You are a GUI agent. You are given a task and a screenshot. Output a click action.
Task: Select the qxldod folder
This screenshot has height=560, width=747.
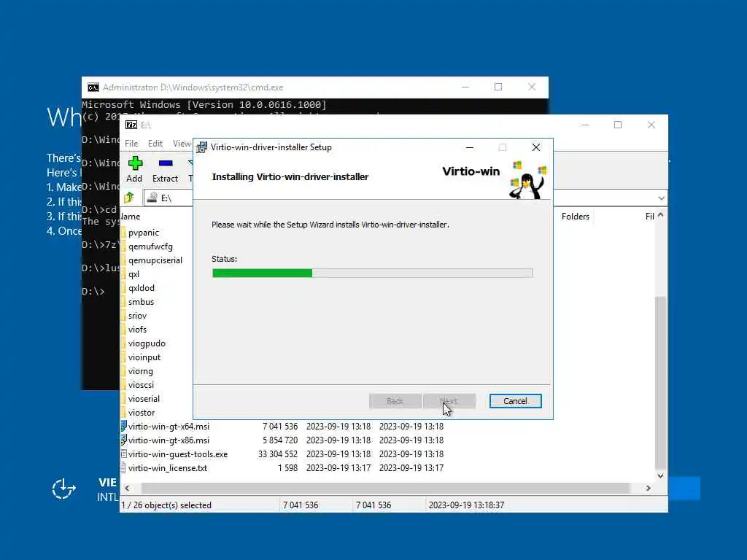click(141, 287)
